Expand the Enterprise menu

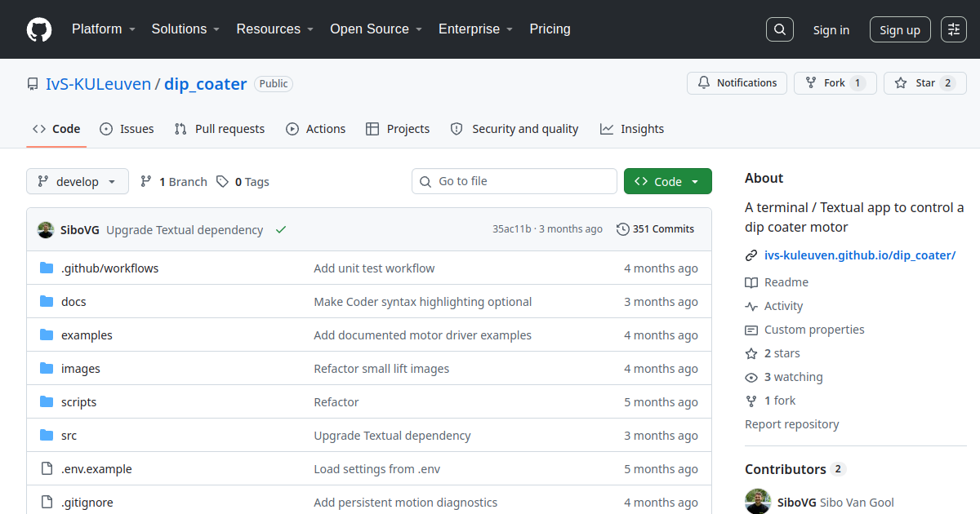tap(475, 29)
